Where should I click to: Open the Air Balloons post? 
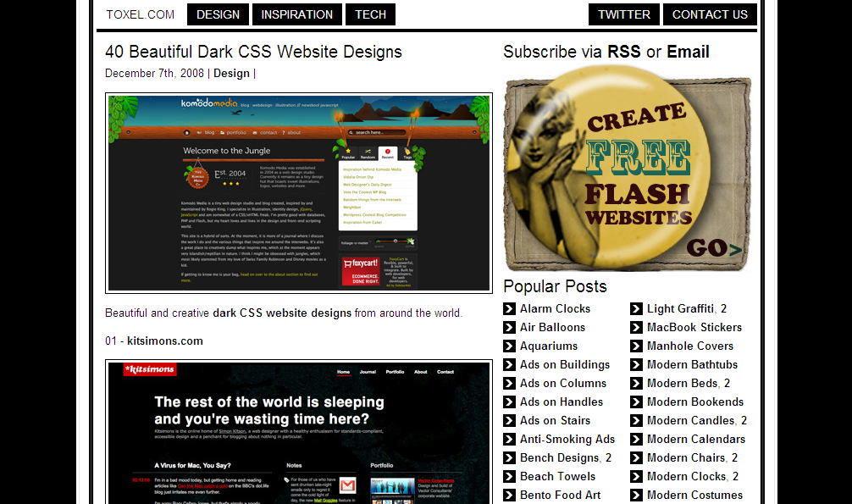(x=552, y=327)
